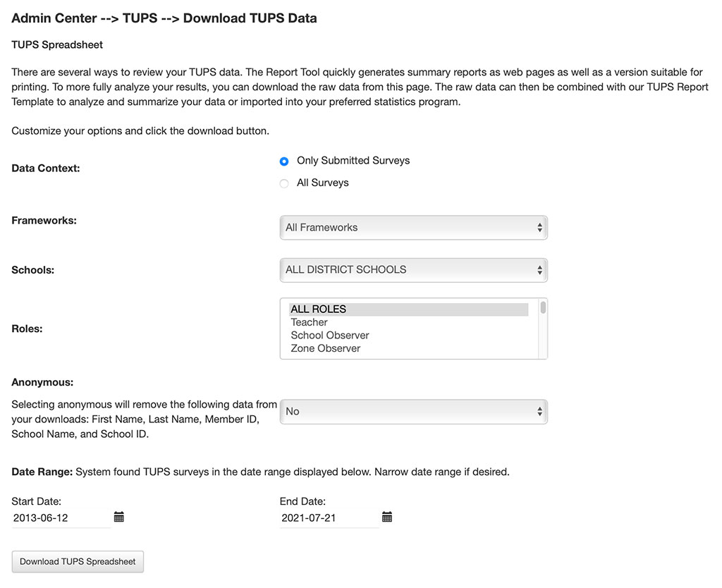Choose School Observer in the roles list
This screenshot has height=588, width=722.
pyautogui.click(x=408, y=335)
